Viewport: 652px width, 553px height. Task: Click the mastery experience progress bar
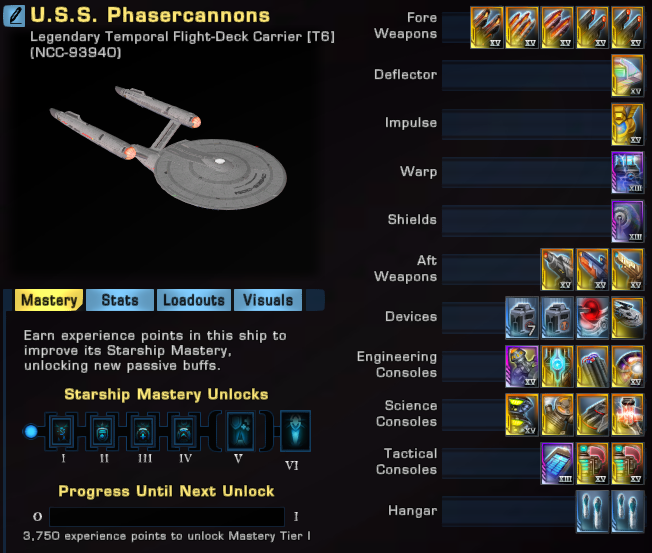(x=167, y=517)
